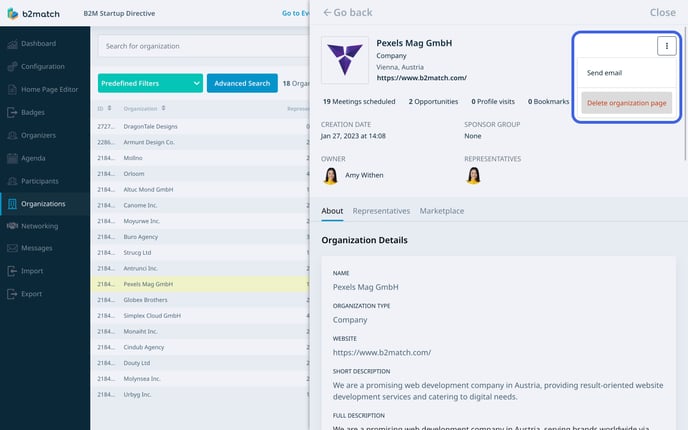Screen dimensions: 688x430
Task: Sort by Organization column arrows
Action: tap(163, 108)
